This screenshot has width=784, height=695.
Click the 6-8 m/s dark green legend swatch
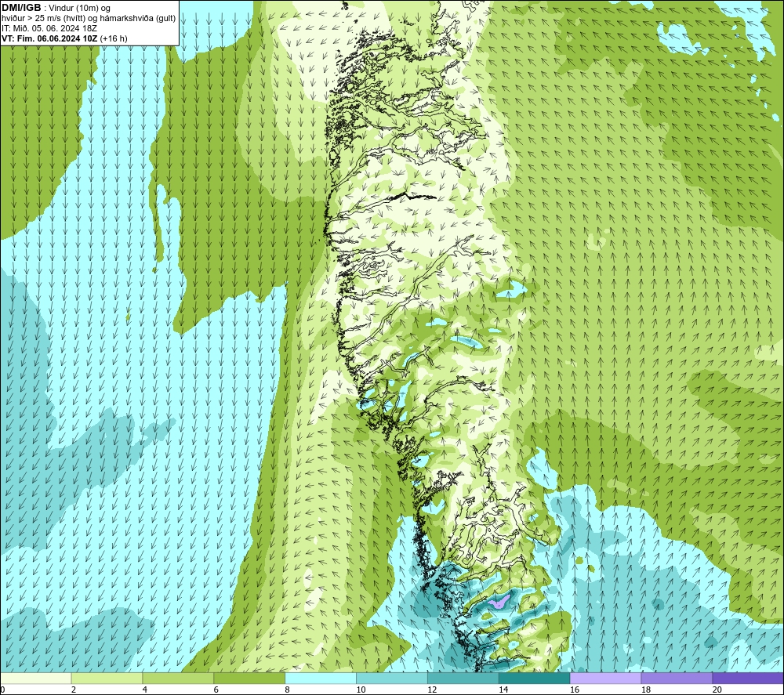249,678
